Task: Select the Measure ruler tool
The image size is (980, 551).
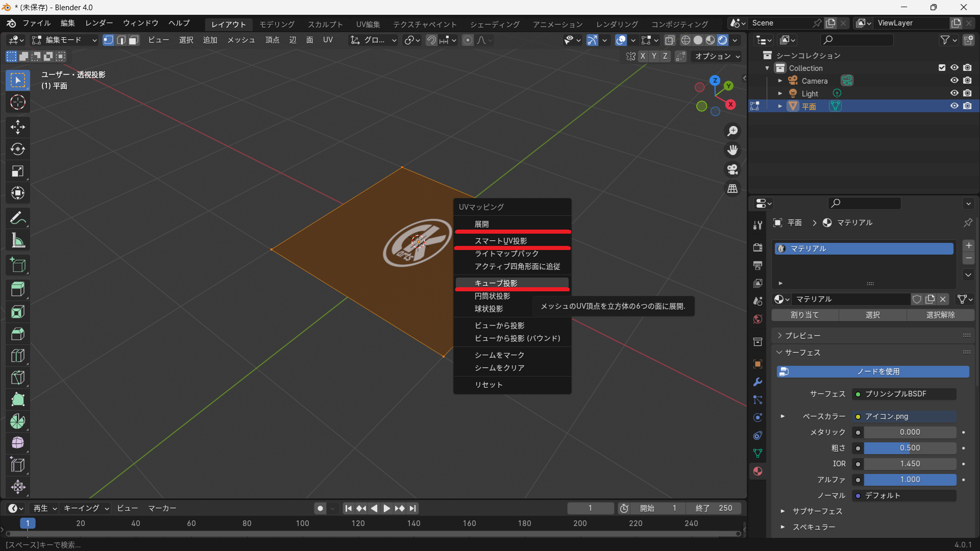Action: [18, 240]
